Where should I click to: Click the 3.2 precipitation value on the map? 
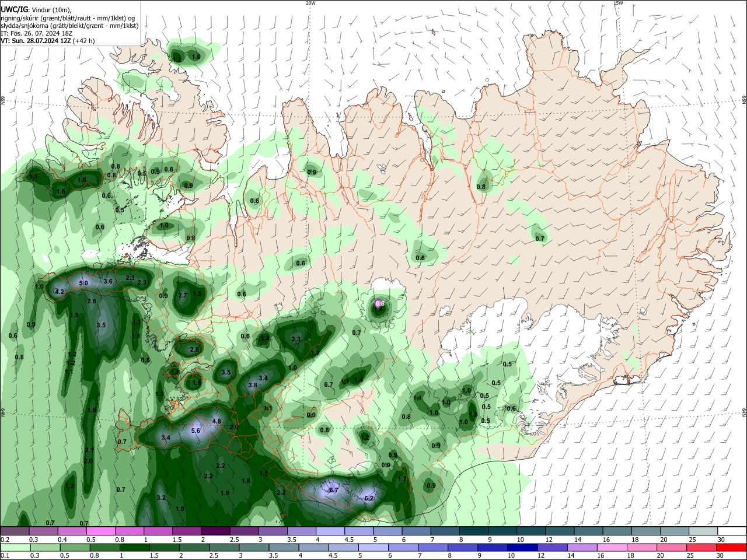click(x=162, y=498)
